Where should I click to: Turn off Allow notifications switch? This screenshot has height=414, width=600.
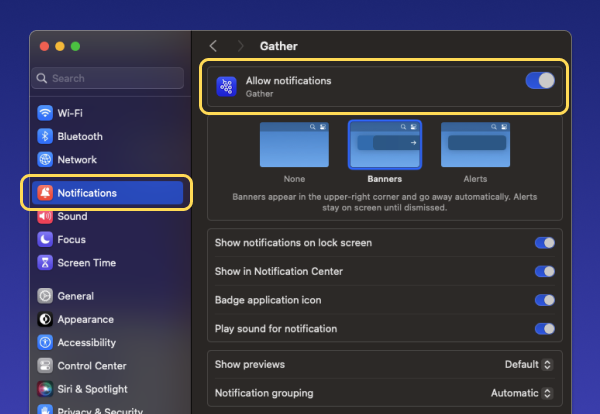tap(540, 81)
